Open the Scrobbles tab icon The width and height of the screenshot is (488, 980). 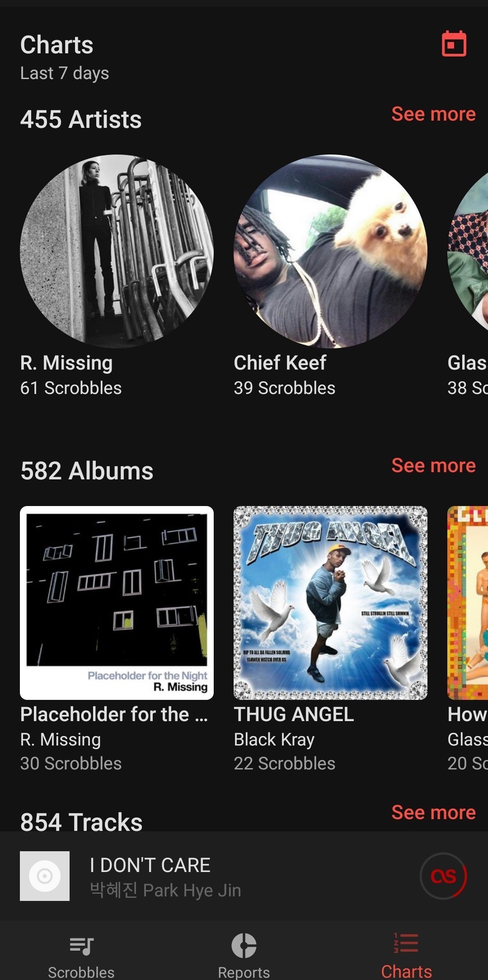click(x=81, y=945)
